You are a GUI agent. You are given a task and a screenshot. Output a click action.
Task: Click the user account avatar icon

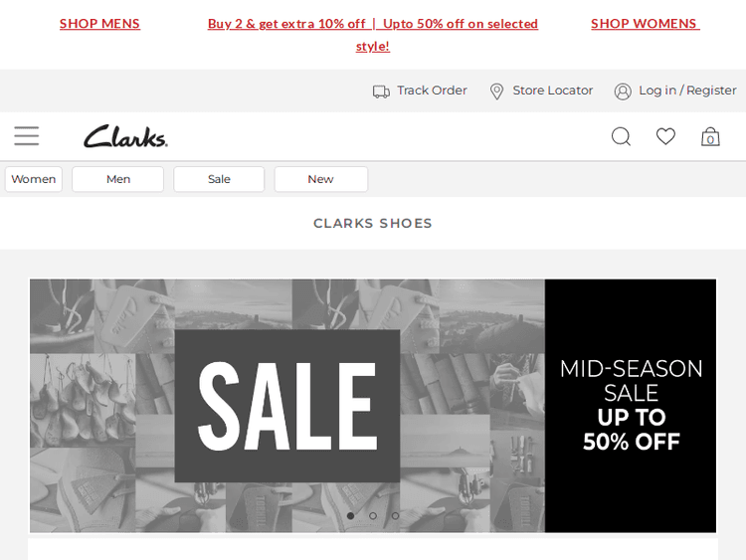click(623, 91)
